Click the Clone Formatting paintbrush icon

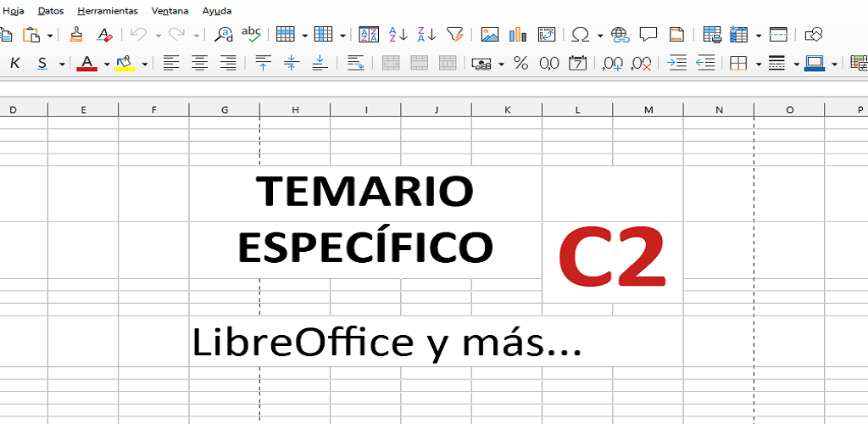[x=76, y=35]
